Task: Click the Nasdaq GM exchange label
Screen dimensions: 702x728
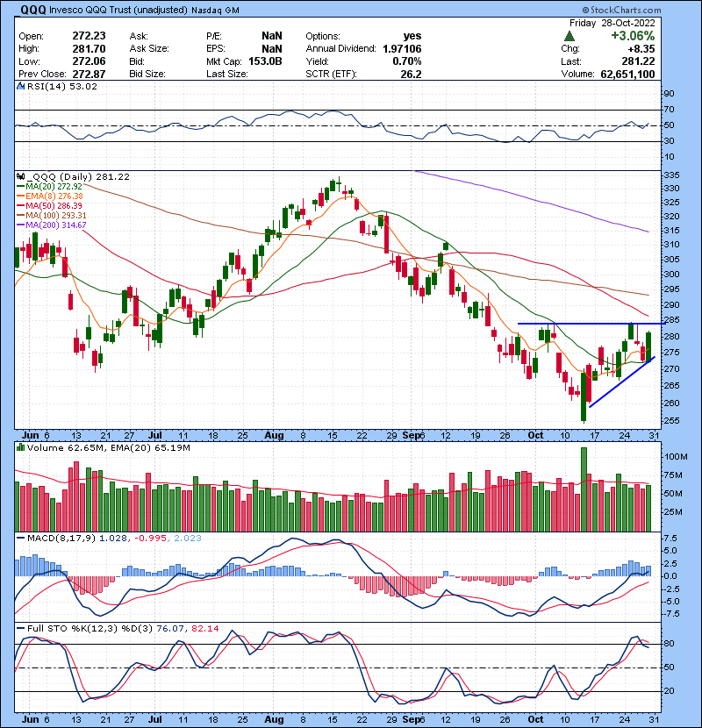Action: [x=215, y=11]
